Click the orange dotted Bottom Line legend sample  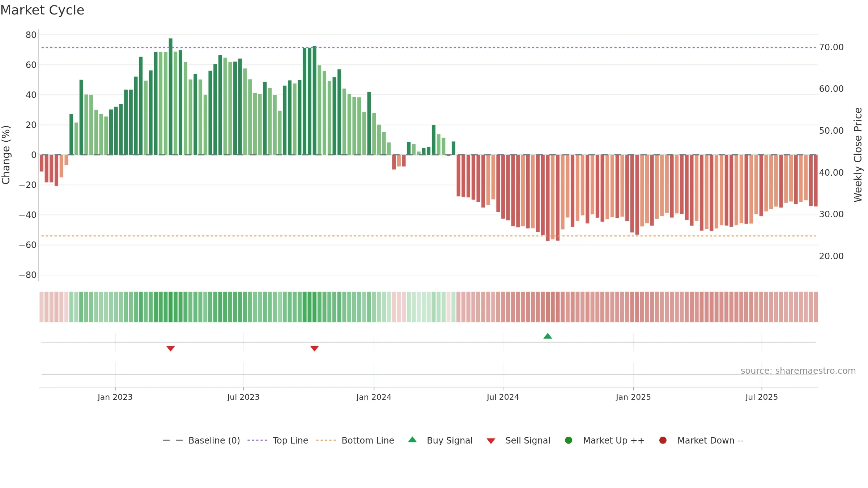coord(326,440)
